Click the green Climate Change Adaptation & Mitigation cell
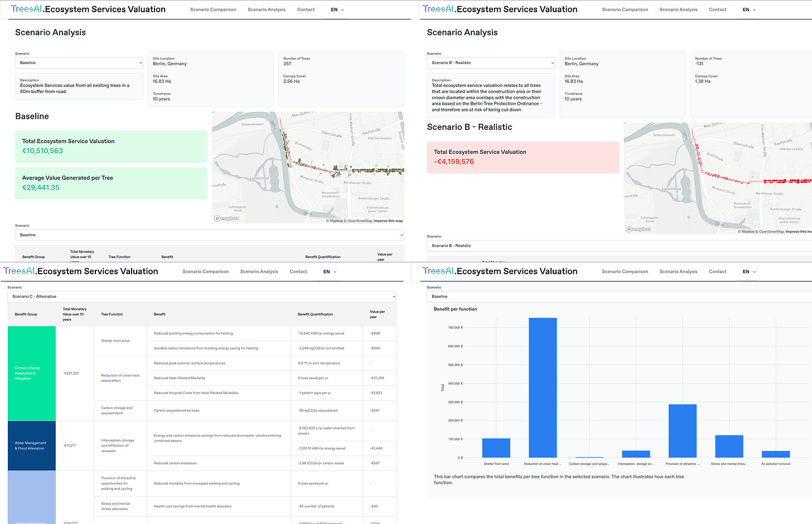This screenshot has height=524, width=812. pyautogui.click(x=32, y=373)
